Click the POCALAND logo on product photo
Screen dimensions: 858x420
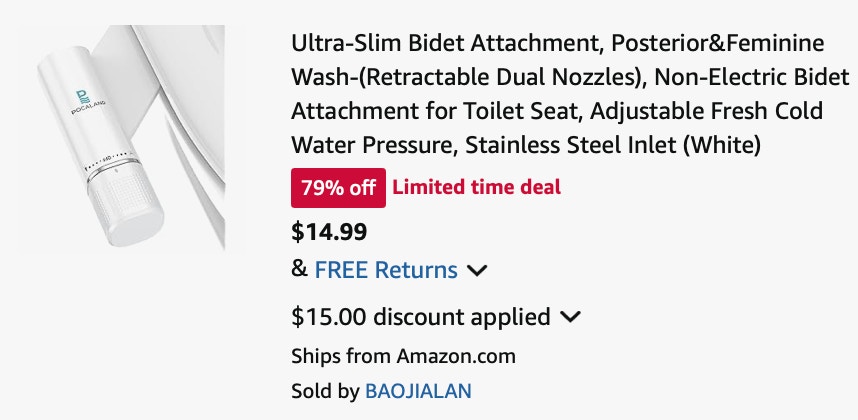pyautogui.click(x=87, y=102)
